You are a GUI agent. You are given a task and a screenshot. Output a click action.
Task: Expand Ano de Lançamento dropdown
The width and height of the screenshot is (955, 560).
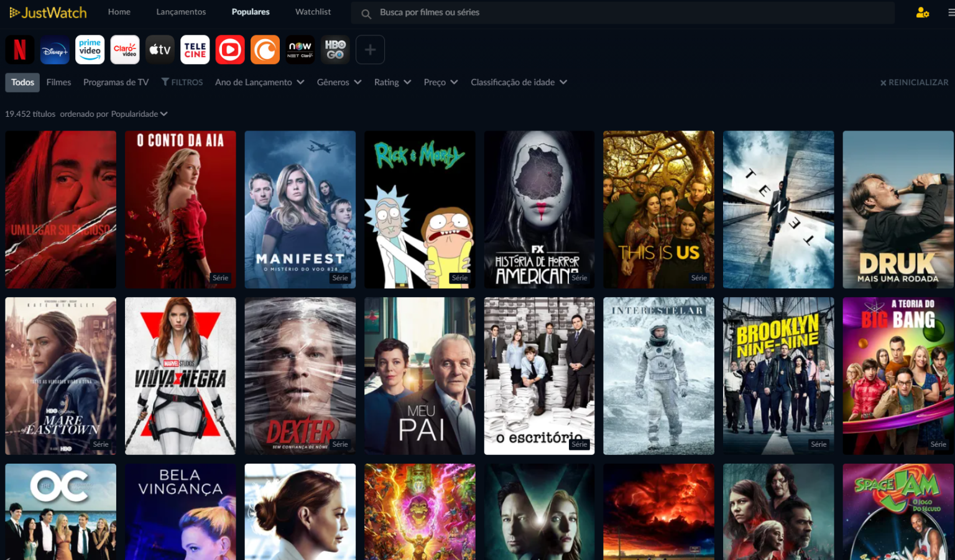[260, 82]
